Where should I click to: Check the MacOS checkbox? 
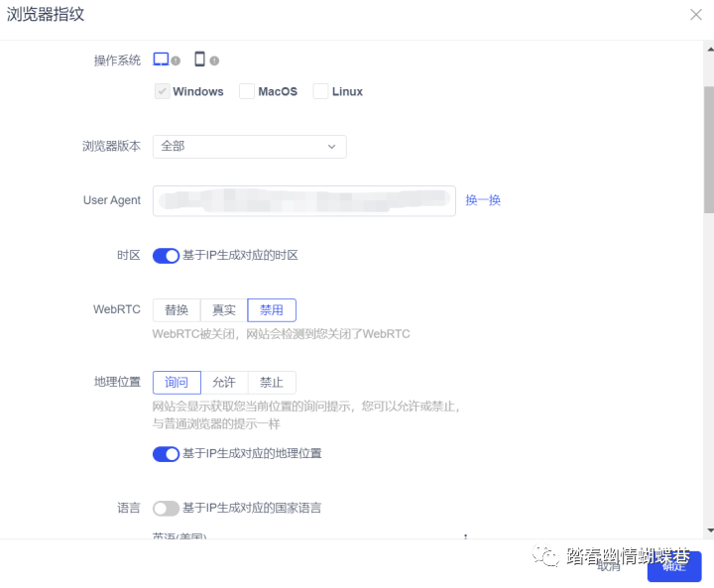click(x=247, y=91)
